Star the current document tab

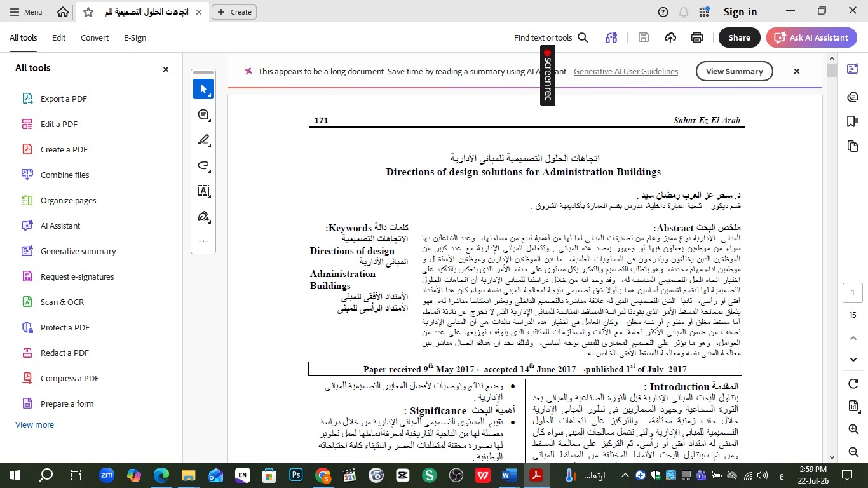(x=88, y=12)
